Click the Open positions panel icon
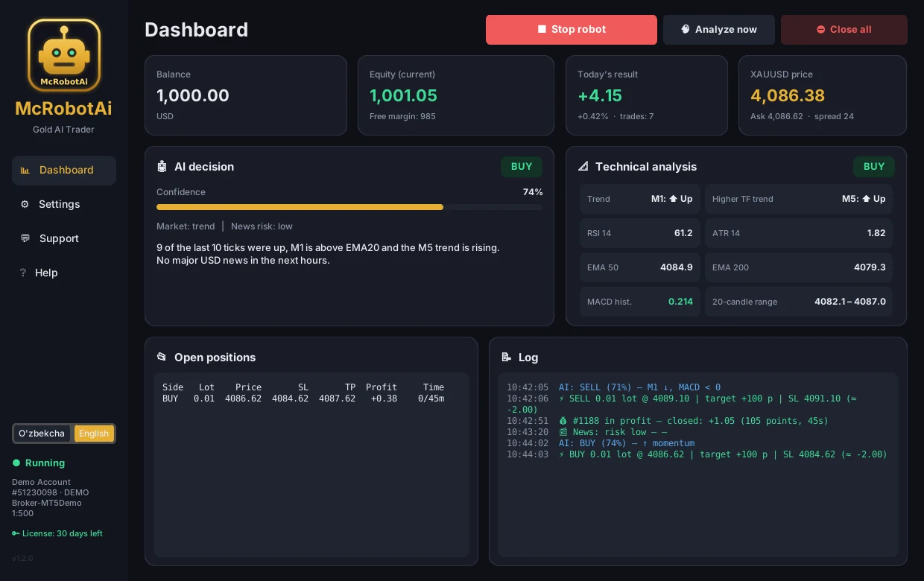 pos(162,358)
